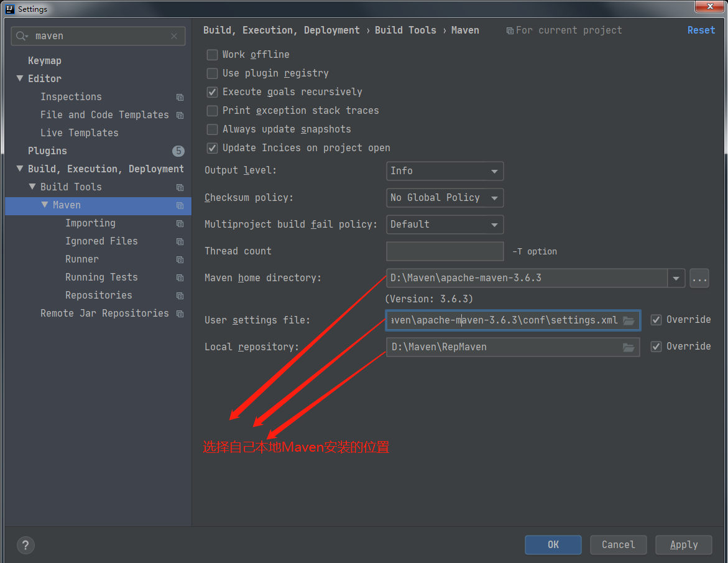Open Maven home directory dropdown arrow
728x563 pixels.
pyautogui.click(x=676, y=278)
